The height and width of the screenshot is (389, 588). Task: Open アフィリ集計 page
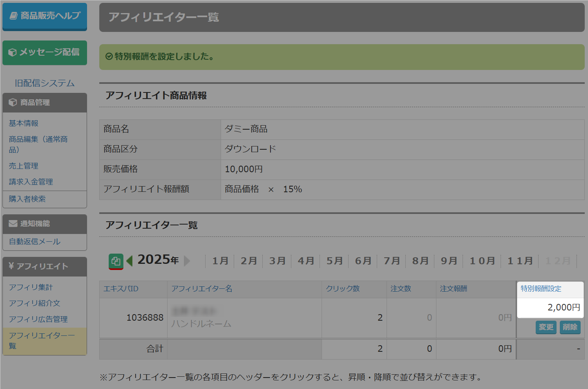(x=31, y=287)
